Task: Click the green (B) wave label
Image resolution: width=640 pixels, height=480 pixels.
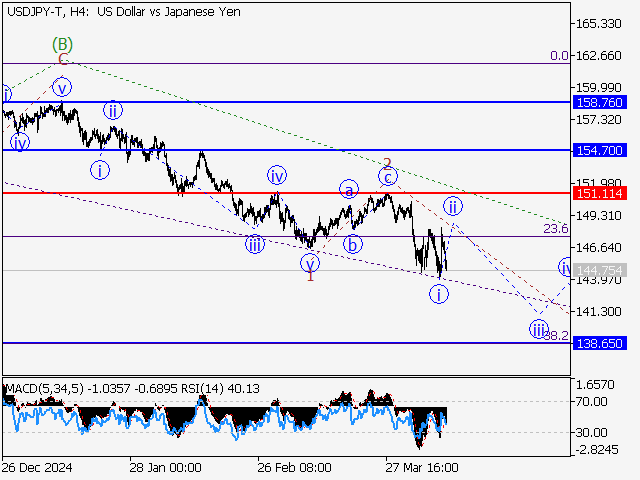Action: click(x=63, y=44)
